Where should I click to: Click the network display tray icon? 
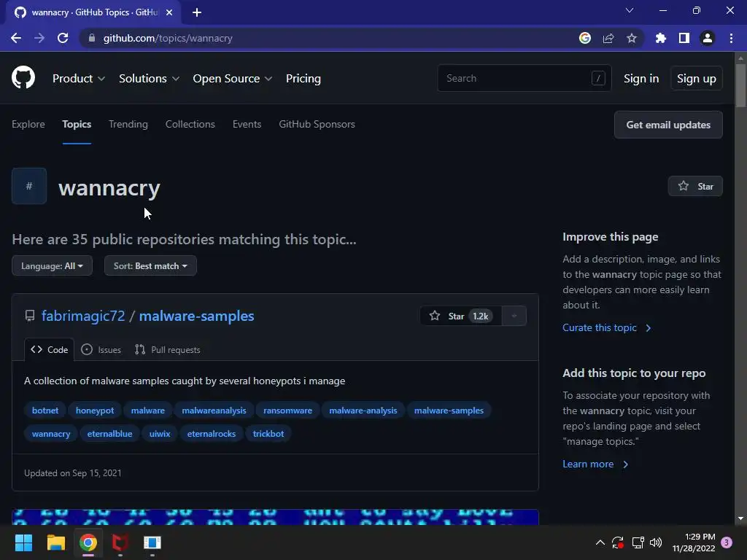[x=638, y=542]
